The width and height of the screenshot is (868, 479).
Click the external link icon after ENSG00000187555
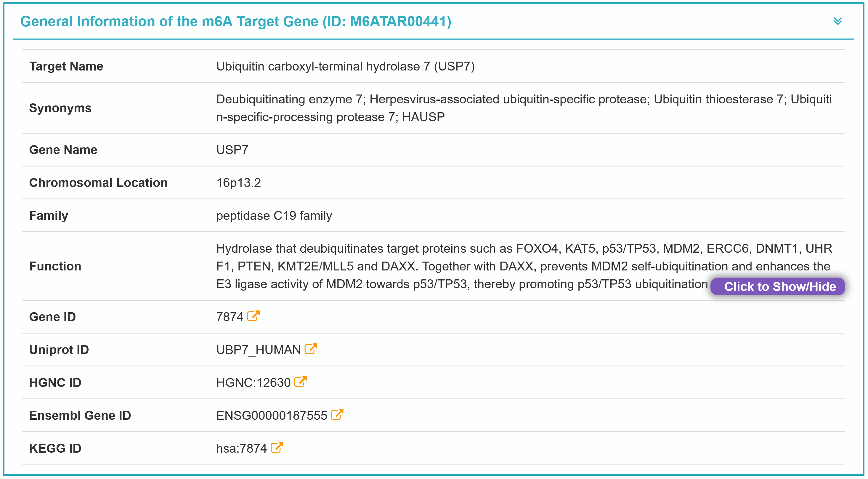point(337,415)
